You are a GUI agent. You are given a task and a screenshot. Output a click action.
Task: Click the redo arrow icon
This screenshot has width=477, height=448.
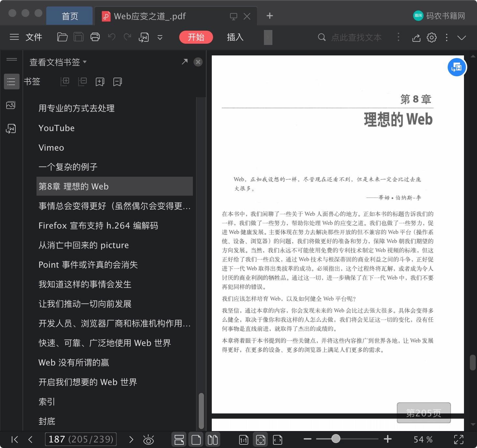127,37
